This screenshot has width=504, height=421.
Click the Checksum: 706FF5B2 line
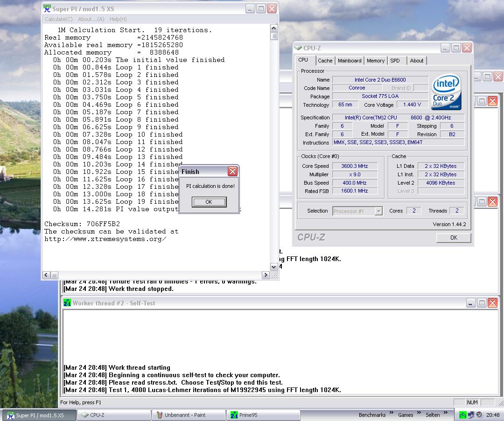coord(82,224)
